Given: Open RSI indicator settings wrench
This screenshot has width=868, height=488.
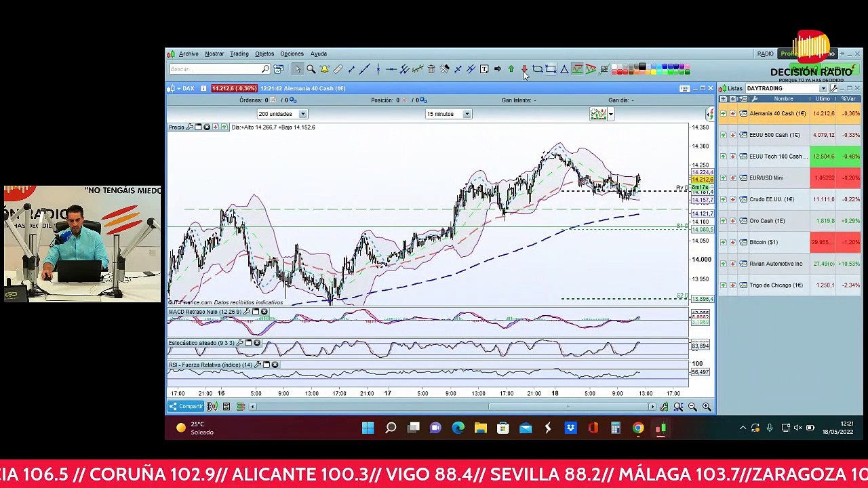Looking at the screenshot, I should 258,365.
